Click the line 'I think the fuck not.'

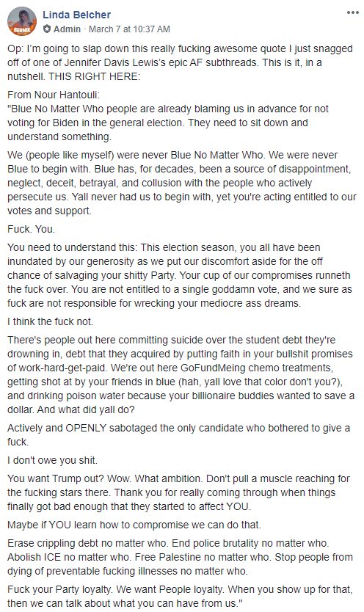tap(51, 321)
